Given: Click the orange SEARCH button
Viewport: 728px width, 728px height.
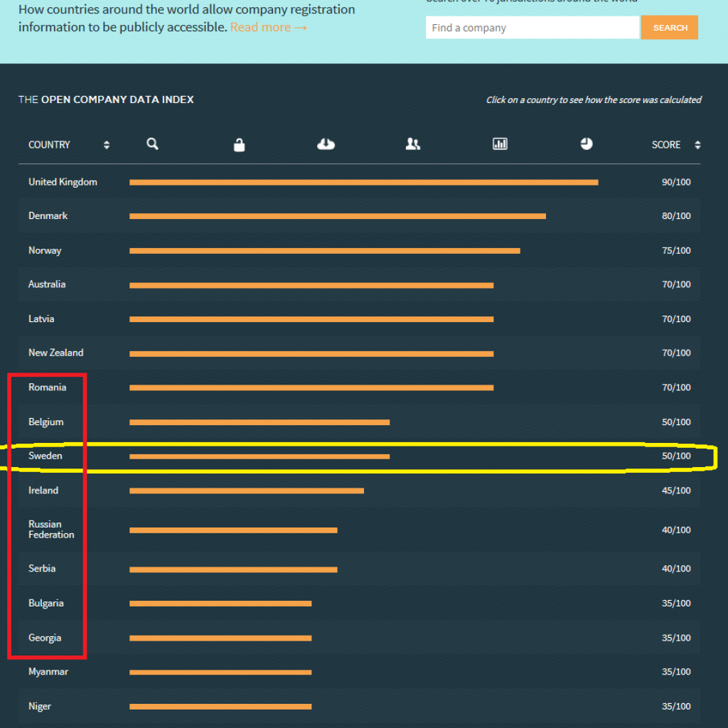Looking at the screenshot, I should pos(669,28).
